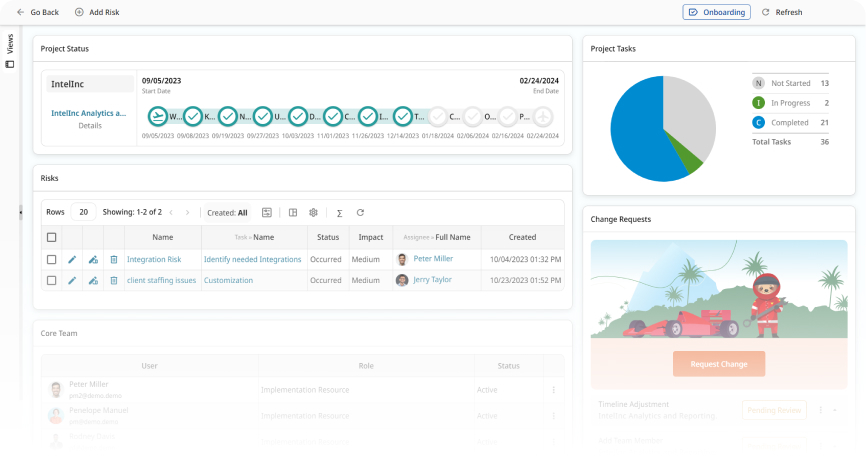
Task: Edit client staffing issues with pencil icon
Action: click(x=72, y=281)
